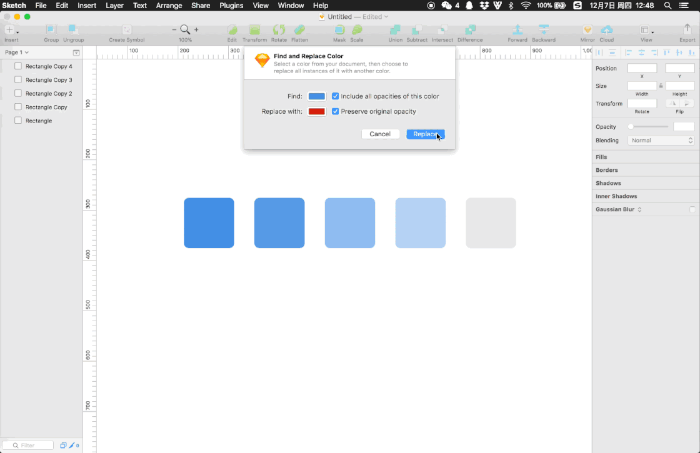Select the layer named Rectangle

41,121
